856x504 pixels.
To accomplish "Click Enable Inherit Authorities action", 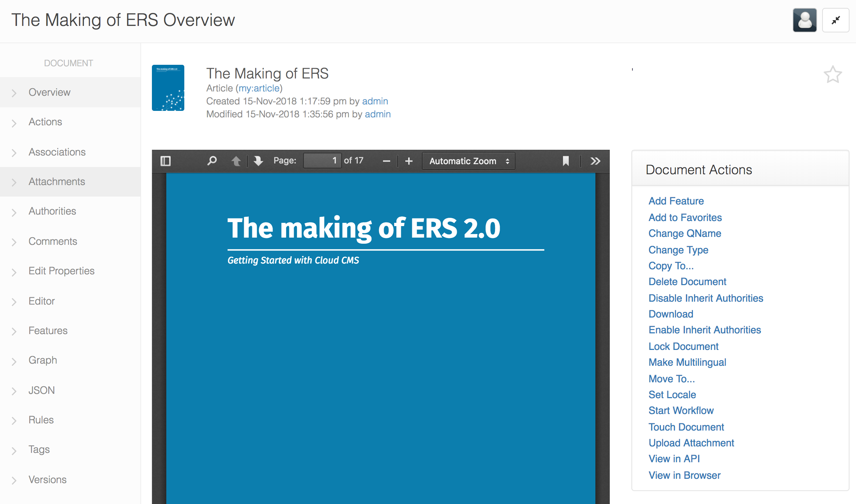I will pos(704,330).
